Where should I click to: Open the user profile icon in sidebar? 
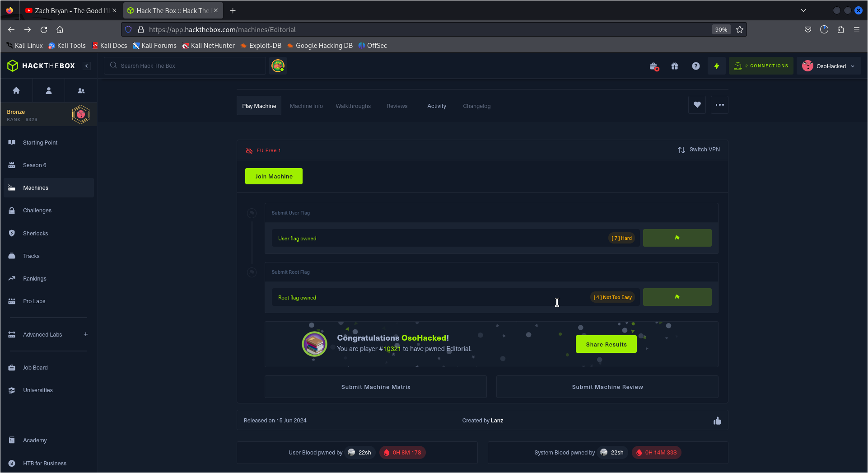pos(49,91)
